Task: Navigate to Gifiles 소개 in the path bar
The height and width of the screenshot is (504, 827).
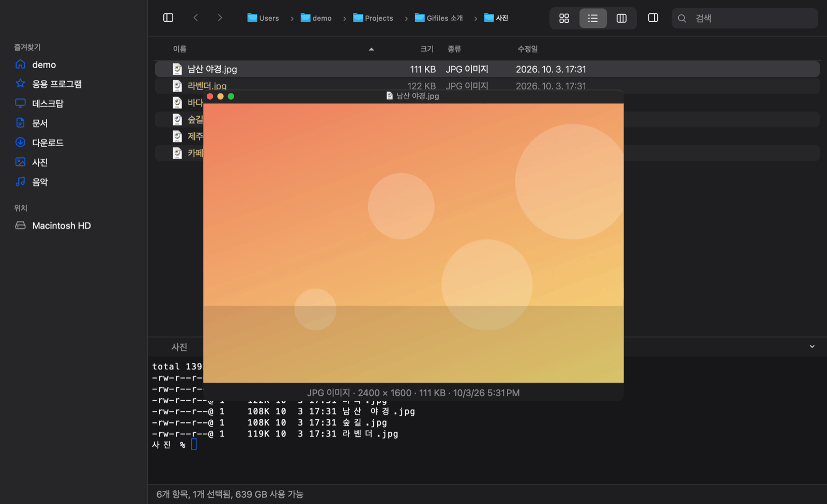Action: (439, 18)
